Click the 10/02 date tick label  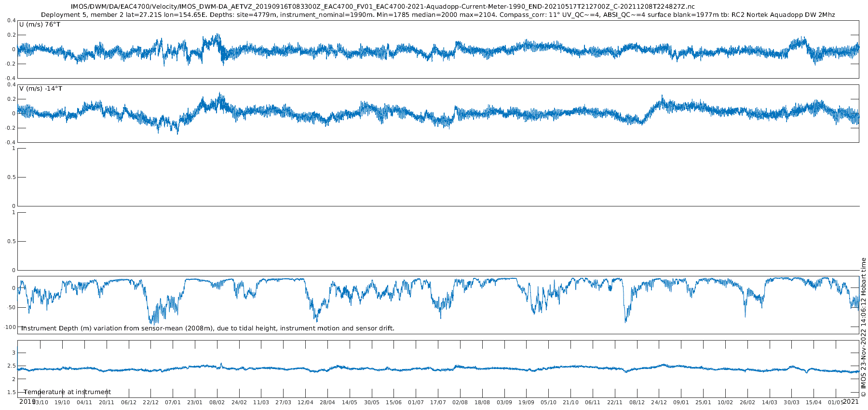coord(725,402)
